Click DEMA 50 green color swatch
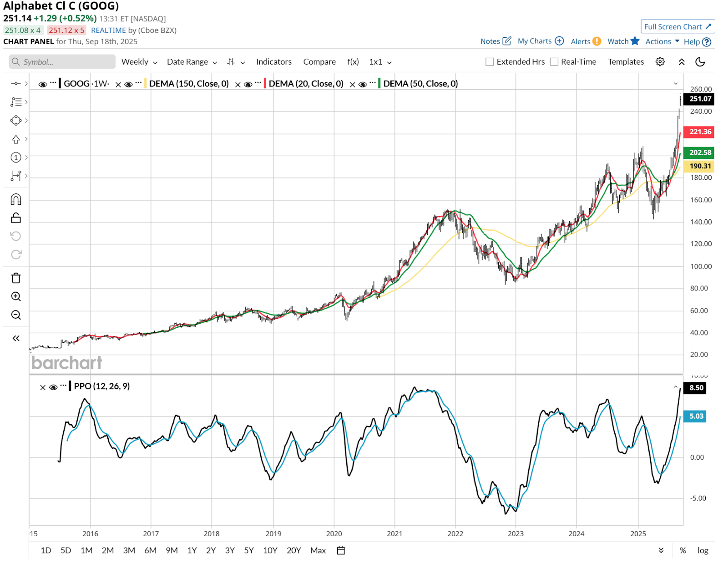 pos(379,84)
